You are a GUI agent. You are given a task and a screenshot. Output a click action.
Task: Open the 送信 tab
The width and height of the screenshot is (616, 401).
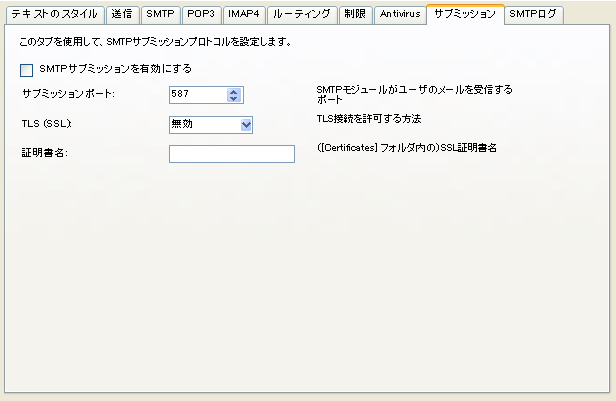click(121, 15)
